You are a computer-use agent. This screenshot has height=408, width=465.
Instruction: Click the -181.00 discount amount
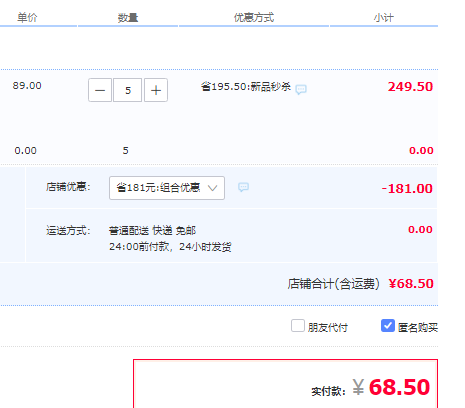click(x=407, y=189)
